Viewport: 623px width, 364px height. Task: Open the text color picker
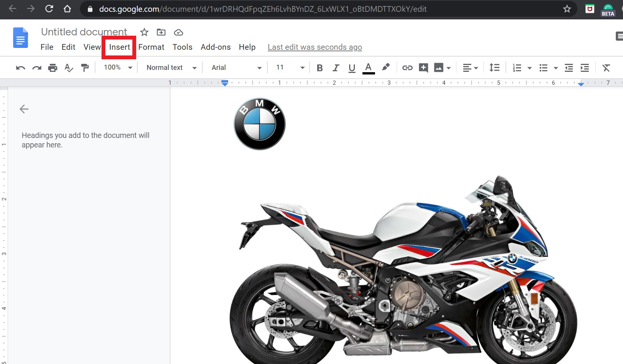(368, 68)
